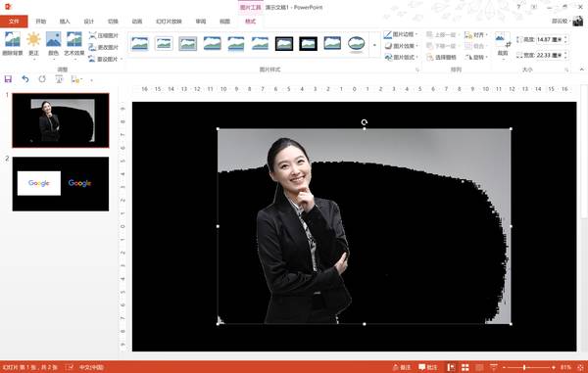Click Start From Beginning slideshow icon

click(x=59, y=79)
